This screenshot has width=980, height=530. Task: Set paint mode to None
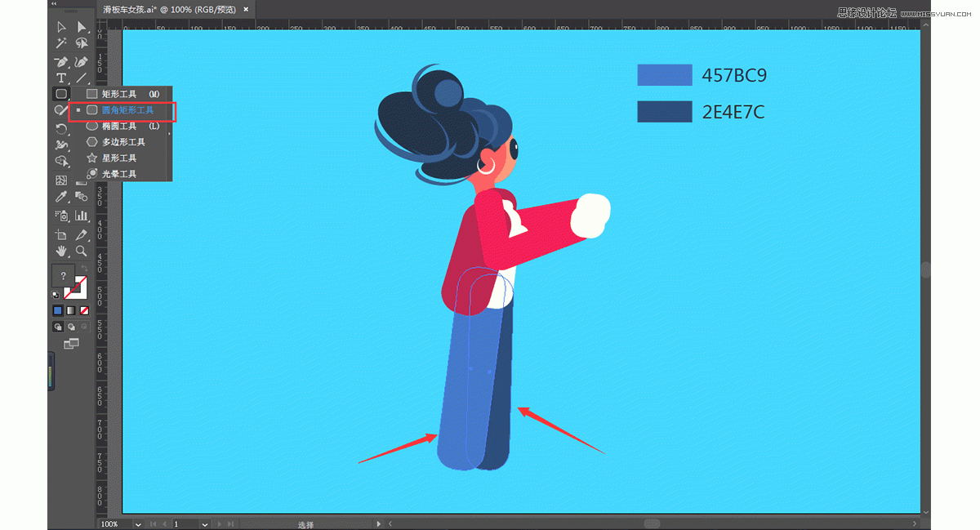coord(84,310)
